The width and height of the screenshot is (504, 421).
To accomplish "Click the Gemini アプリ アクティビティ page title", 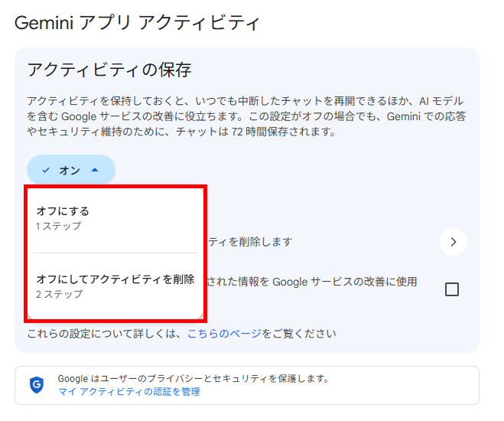I will pos(137,22).
